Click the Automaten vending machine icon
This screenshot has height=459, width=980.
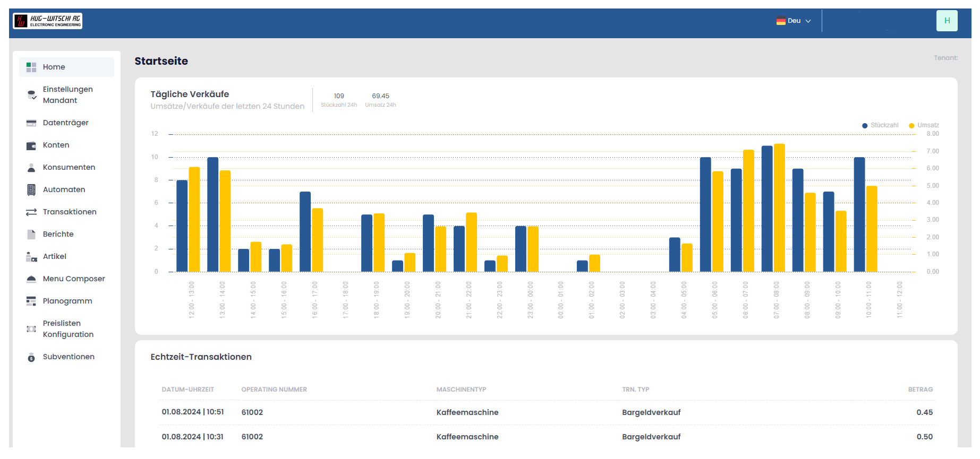click(31, 190)
